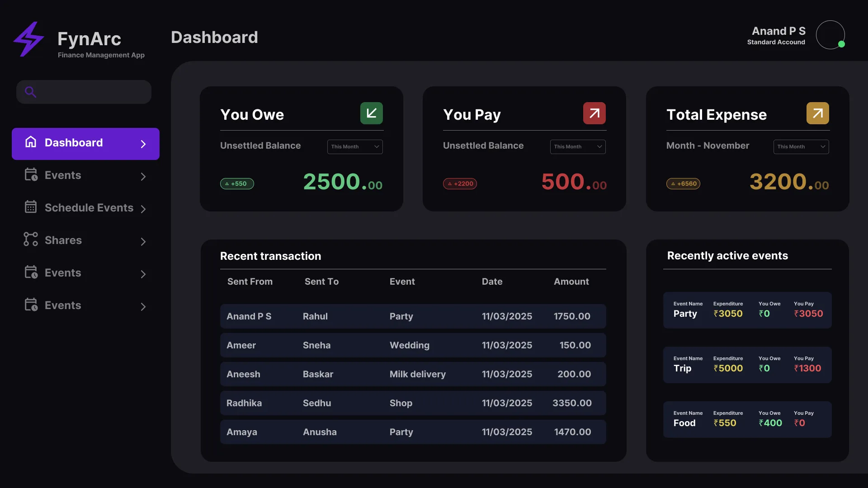Click the Anand P S account name
Screen dimensions: 868x488
778,31
